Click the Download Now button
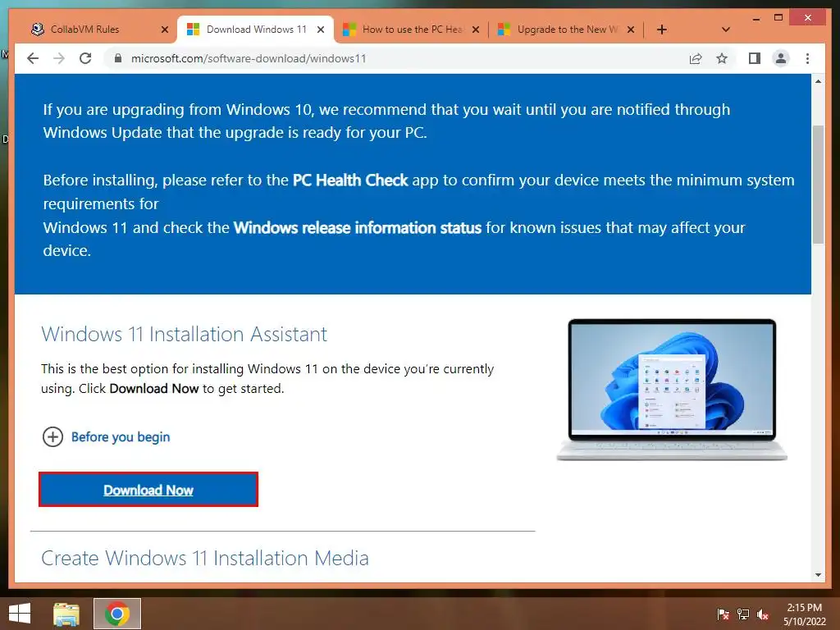Image resolution: width=840 pixels, height=630 pixels. tap(148, 489)
